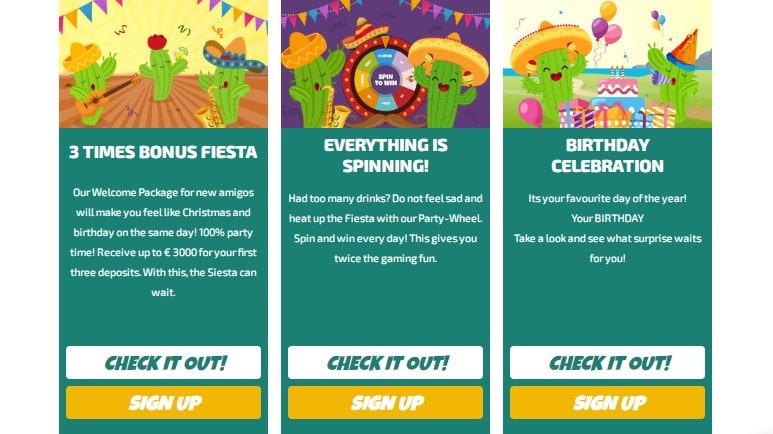773x434 pixels.
Task: Click the pink and purple balloons
Action: pyautogui.click(x=605, y=27)
